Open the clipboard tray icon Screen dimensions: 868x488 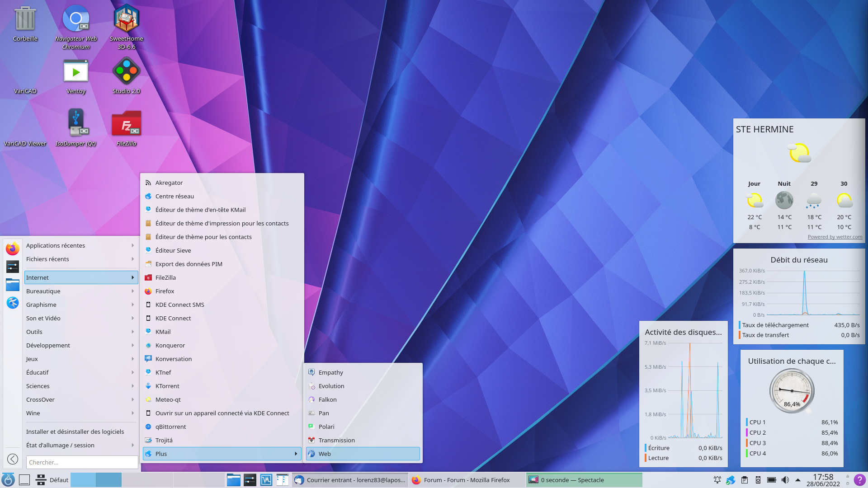coord(745,480)
